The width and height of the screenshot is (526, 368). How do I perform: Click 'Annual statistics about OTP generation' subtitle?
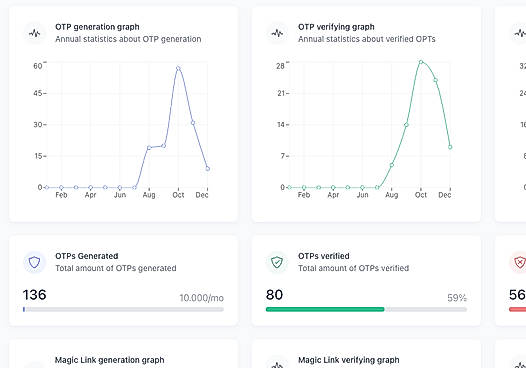[128, 39]
